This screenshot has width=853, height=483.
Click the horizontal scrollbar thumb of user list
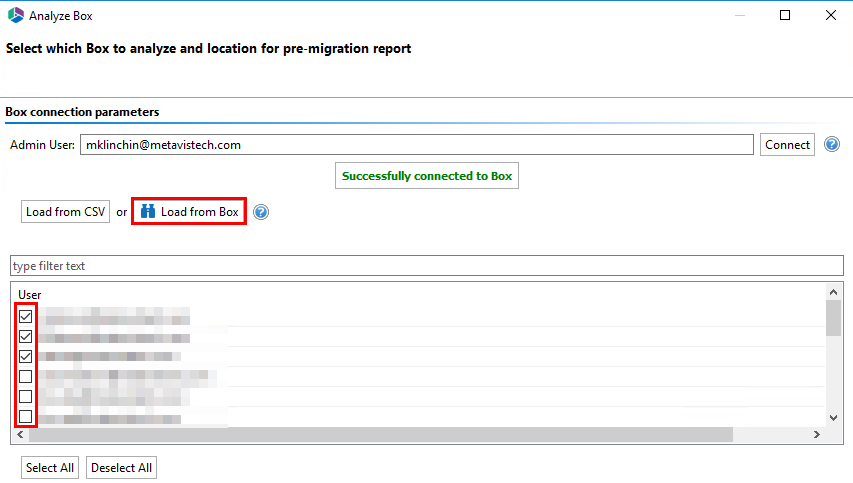pyautogui.click(x=381, y=435)
